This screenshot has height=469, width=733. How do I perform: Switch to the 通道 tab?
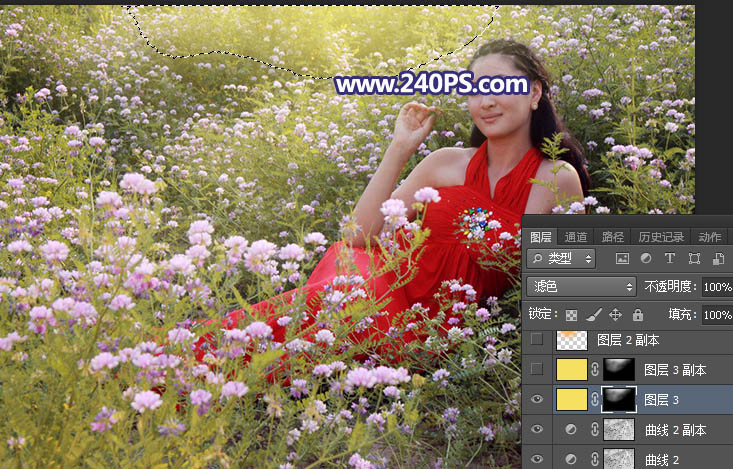tap(576, 237)
